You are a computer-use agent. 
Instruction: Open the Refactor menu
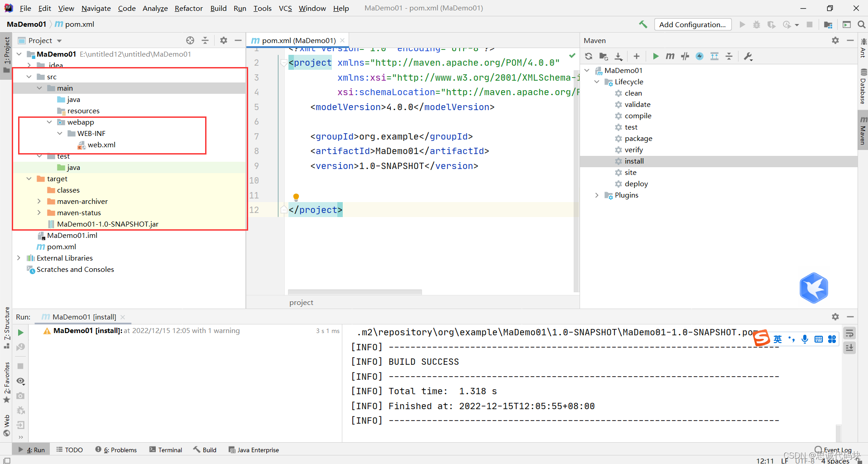pyautogui.click(x=189, y=8)
